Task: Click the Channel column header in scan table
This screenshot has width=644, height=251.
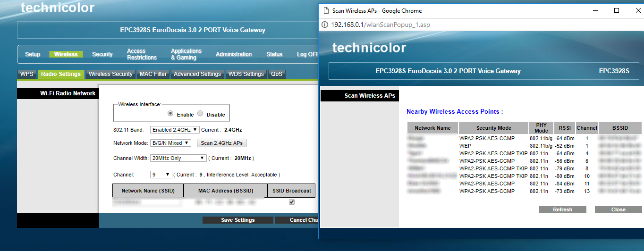Action: 587,128
